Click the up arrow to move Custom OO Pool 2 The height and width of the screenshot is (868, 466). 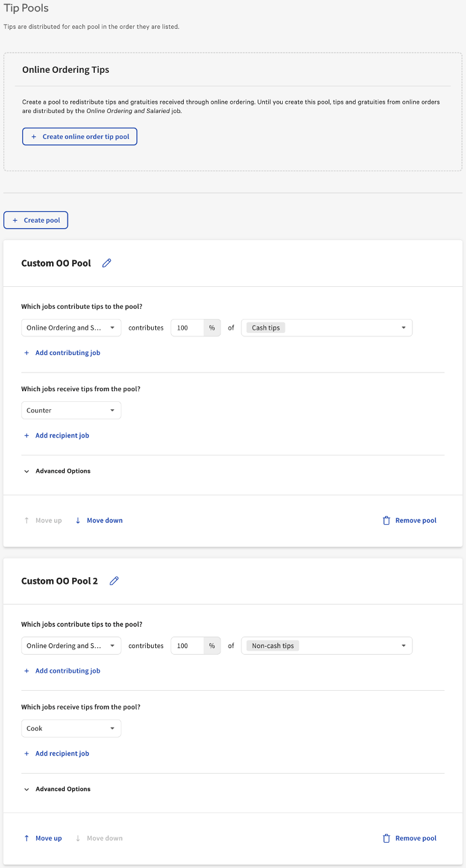point(25,838)
